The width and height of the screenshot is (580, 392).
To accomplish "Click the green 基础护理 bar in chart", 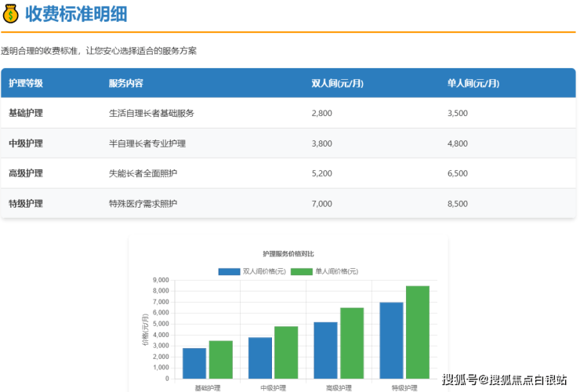I will tap(221, 359).
